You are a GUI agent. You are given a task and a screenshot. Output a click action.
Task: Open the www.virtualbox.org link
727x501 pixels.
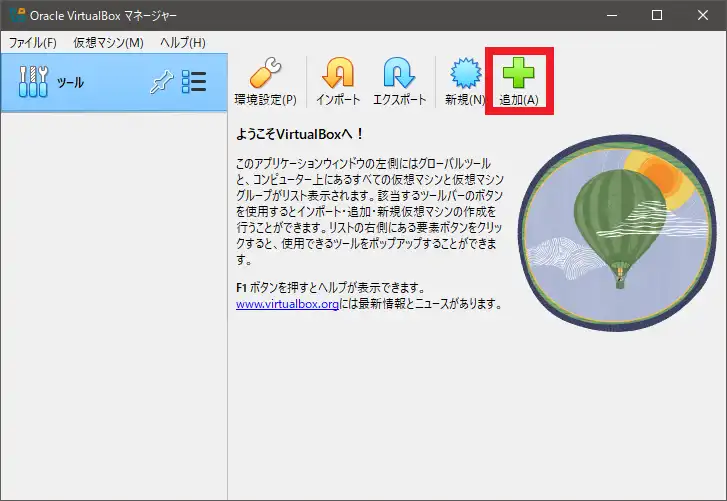tap(287, 304)
